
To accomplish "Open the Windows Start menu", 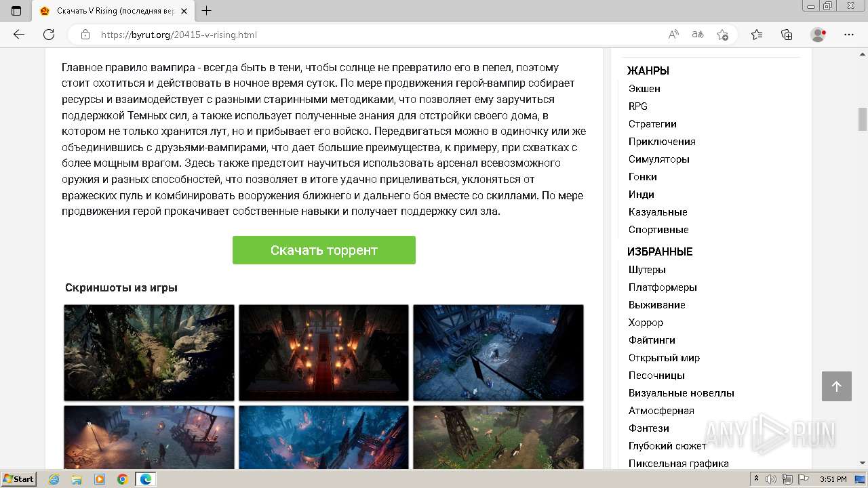I will pos(19,479).
